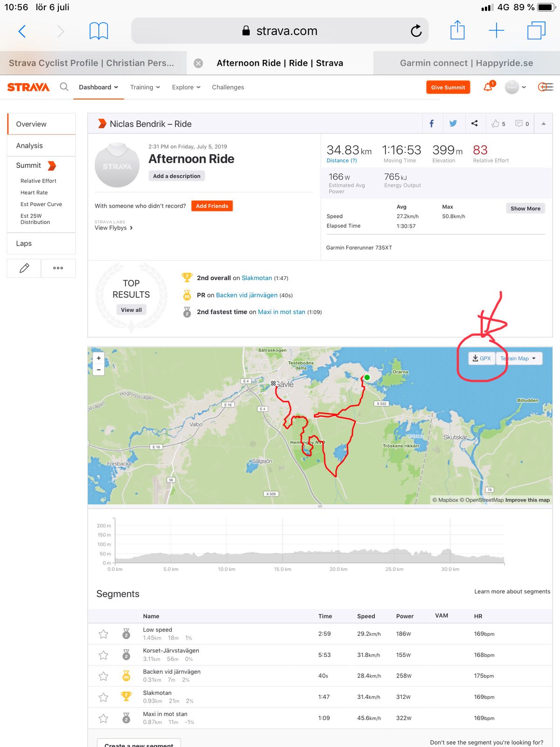Open Learn more about segments

[512, 592]
